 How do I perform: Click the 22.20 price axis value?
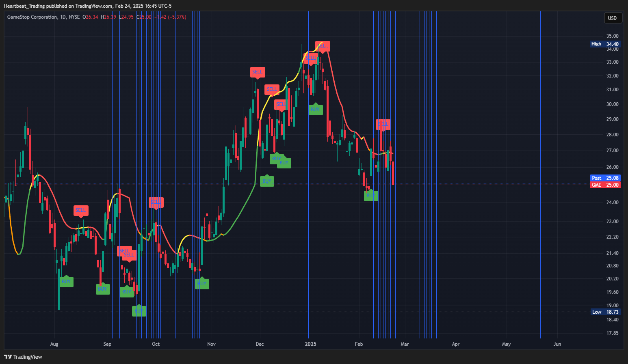click(x=612, y=237)
